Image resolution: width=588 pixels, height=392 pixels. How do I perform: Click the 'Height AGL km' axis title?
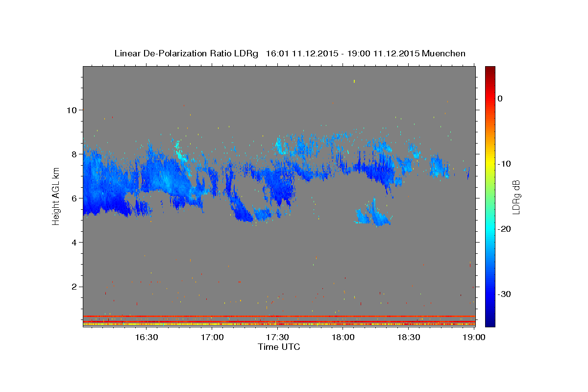(56, 196)
